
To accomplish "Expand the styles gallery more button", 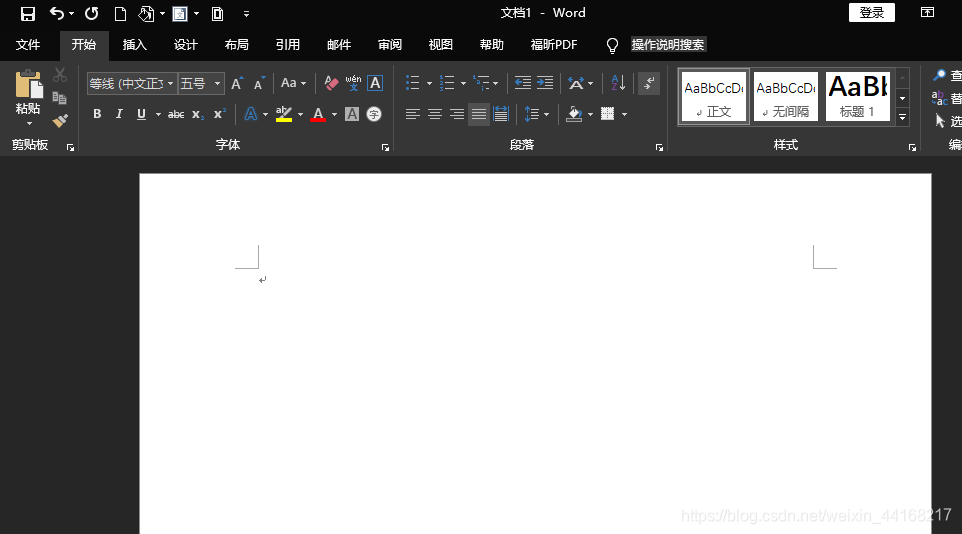I will pyautogui.click(x=902, y=117).
